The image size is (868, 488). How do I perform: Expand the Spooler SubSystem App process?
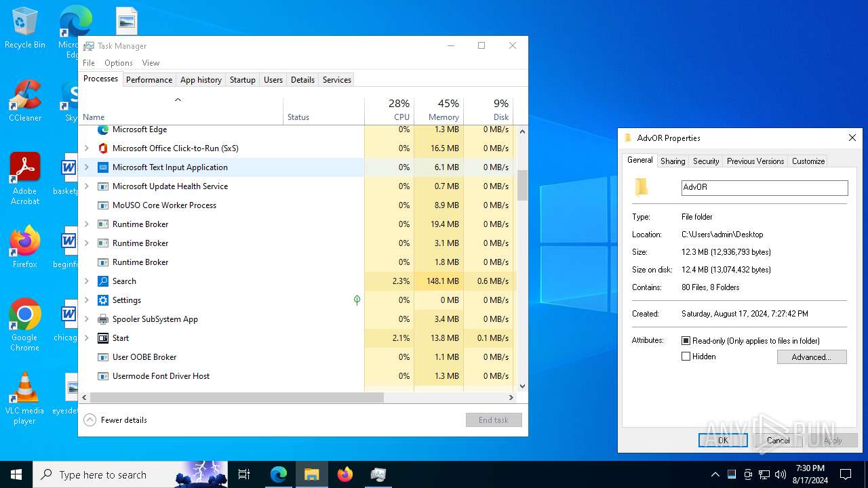[x=86, y=319]
